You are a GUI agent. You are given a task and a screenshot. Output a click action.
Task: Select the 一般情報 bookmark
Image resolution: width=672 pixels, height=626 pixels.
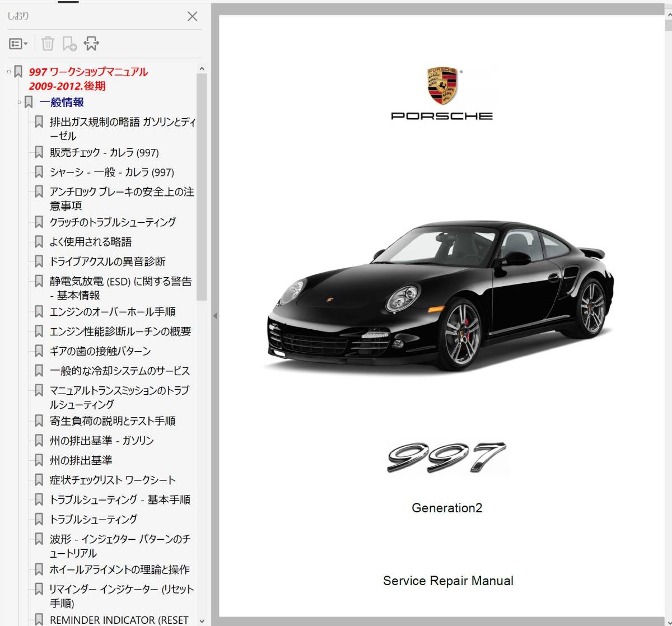point(62,102)
